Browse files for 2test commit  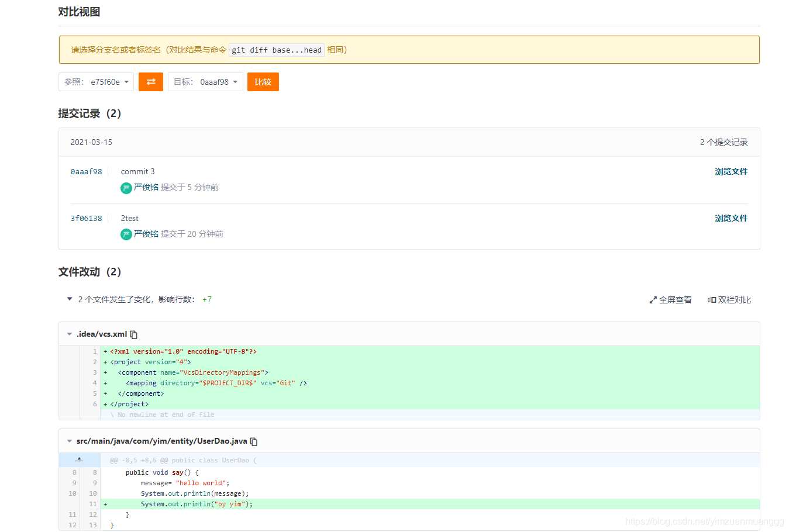731,218
